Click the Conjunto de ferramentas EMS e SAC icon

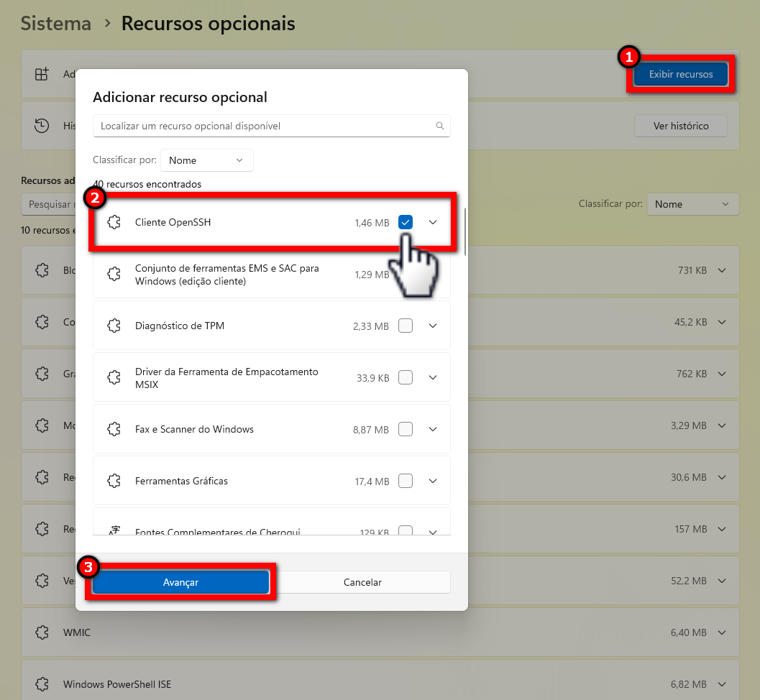[x=114, y=275]
